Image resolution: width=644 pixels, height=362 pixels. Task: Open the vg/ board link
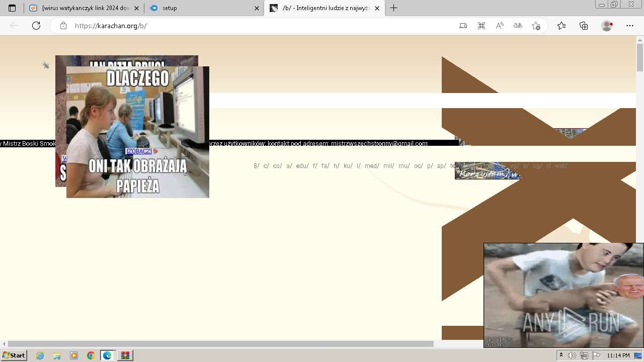[515, 166]
